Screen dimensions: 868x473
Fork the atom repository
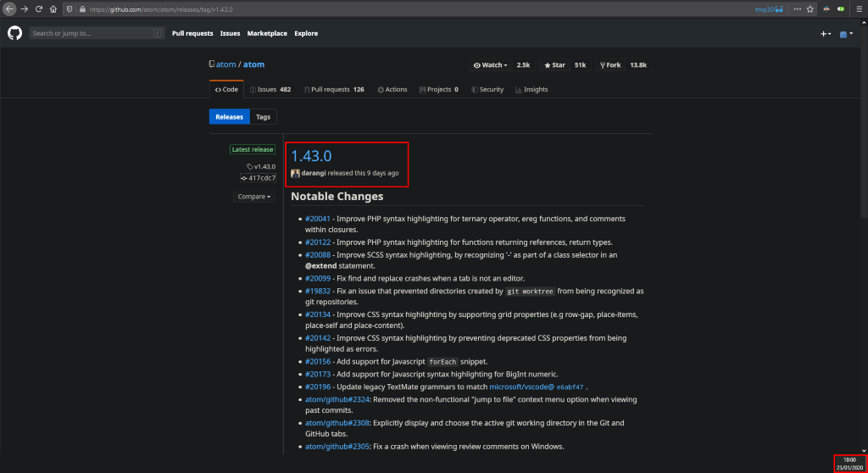tap(610, 64)
